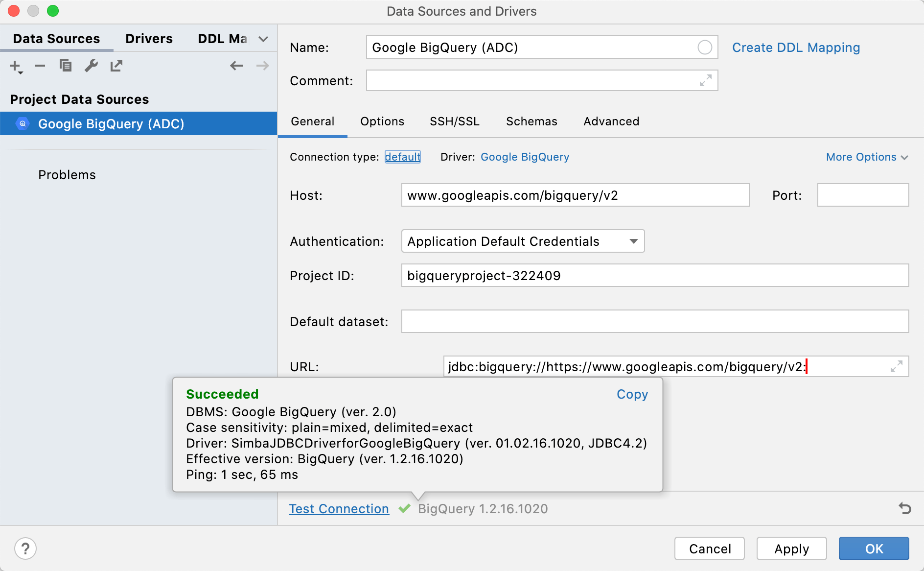Export data source settings via share icon

coord(116,66)
